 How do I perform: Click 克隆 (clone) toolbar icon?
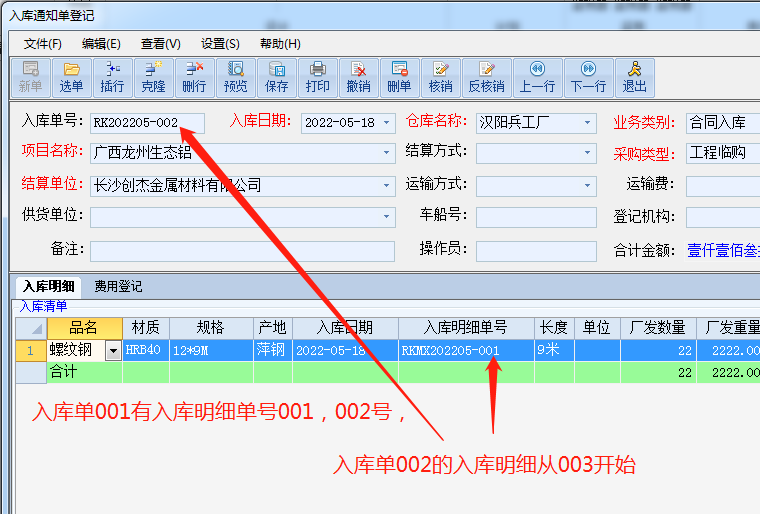coord(154,78)
